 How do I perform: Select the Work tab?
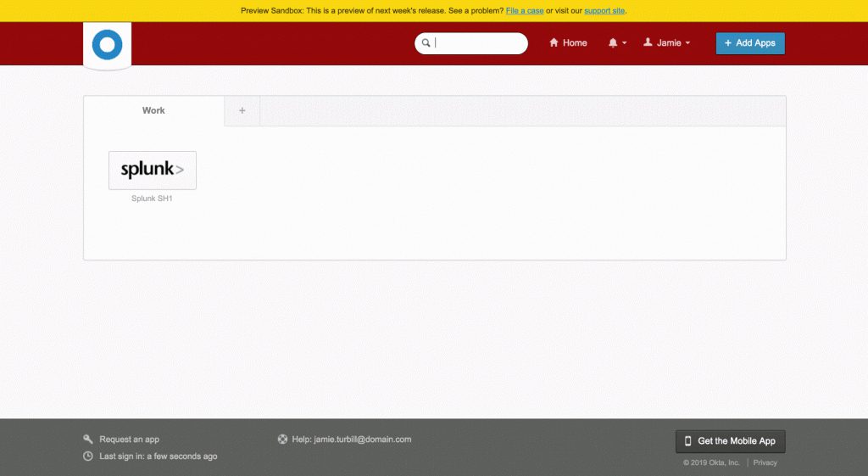(x=154, y=111)
